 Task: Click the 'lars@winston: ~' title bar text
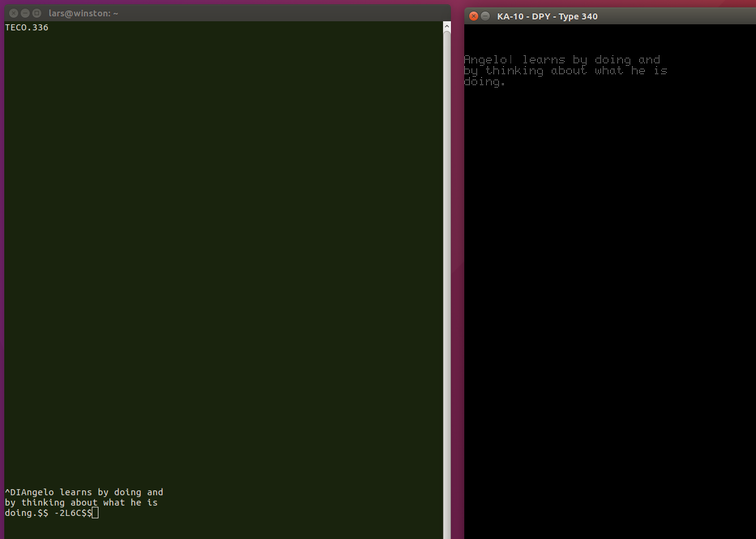pyautogui.click(x=83, y=13)
